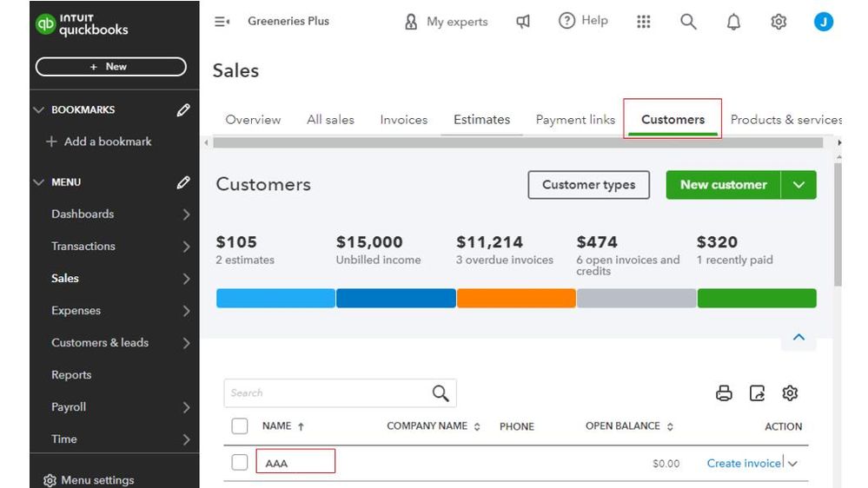Open the top search magnifier
This screenshot has width=868, height=488.
[x=688, y=23]
